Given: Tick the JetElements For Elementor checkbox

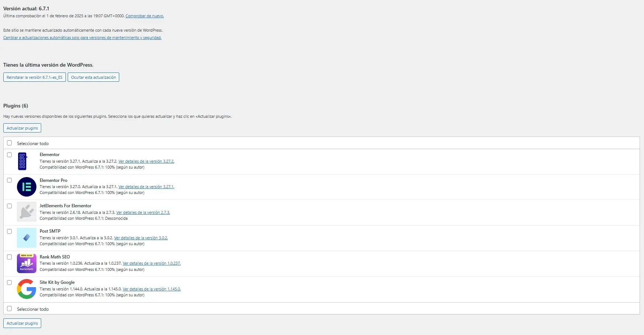Looking at the screenshot, I should (10, 206).
